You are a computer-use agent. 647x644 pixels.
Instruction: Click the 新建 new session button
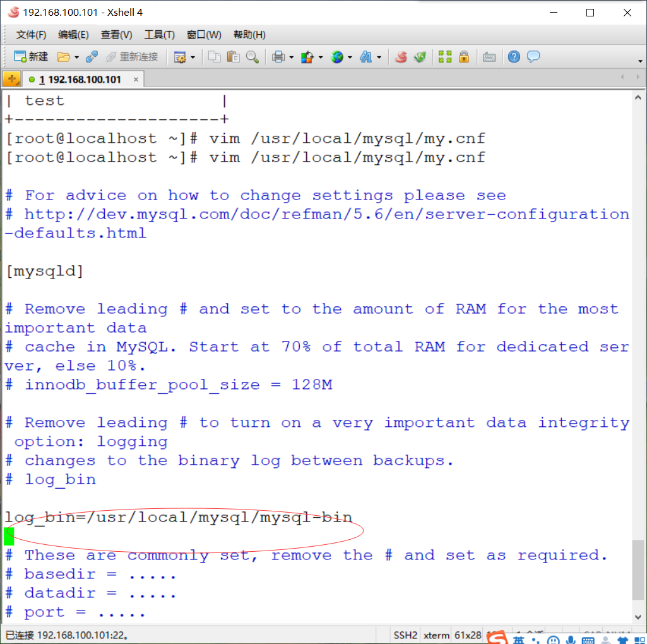[31, 57]
